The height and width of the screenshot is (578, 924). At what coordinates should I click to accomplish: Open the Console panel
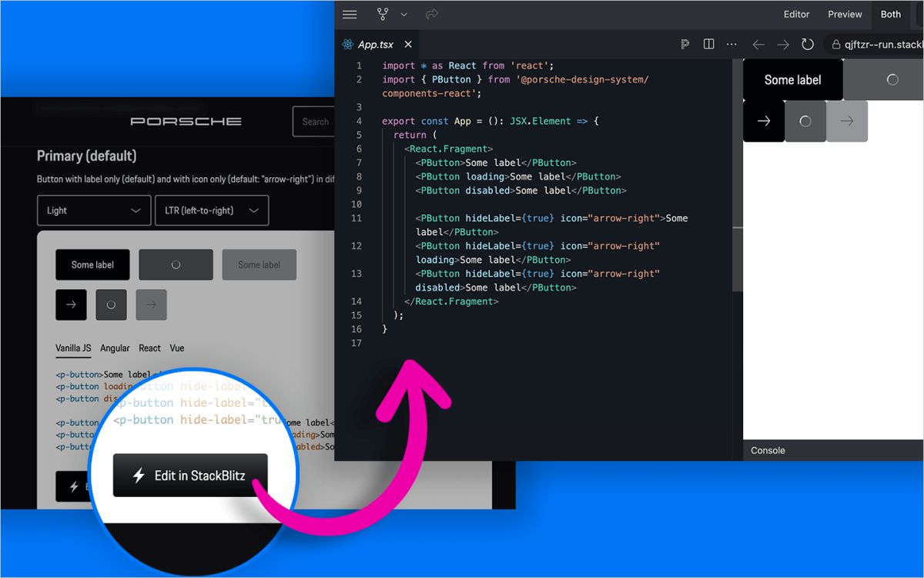768,450
